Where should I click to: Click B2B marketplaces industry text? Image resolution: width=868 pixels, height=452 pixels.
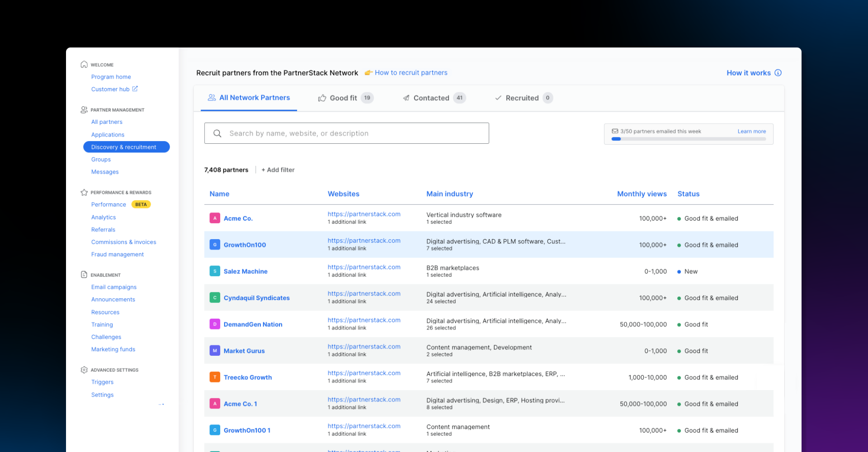point(453,268)
